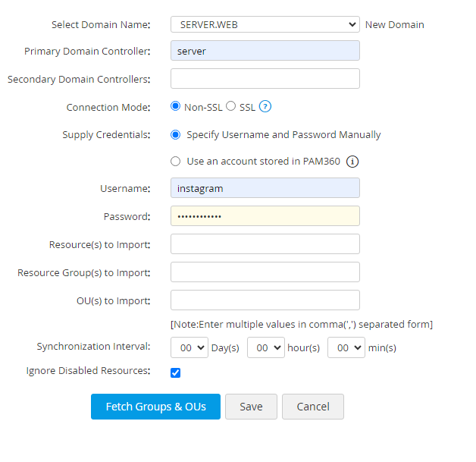476x462 pixels.
Task: Focus the Password field
Action: (265, 216)
